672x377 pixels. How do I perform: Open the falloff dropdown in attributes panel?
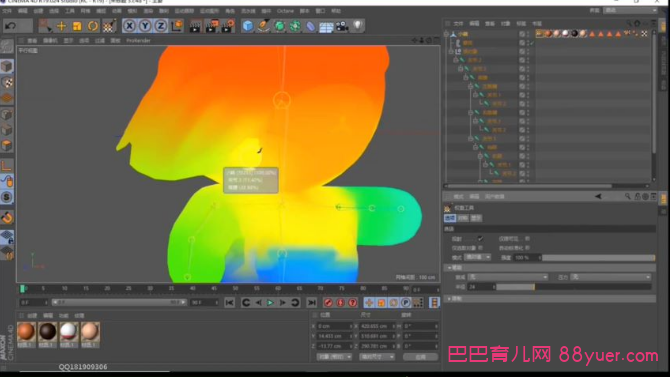508,277
